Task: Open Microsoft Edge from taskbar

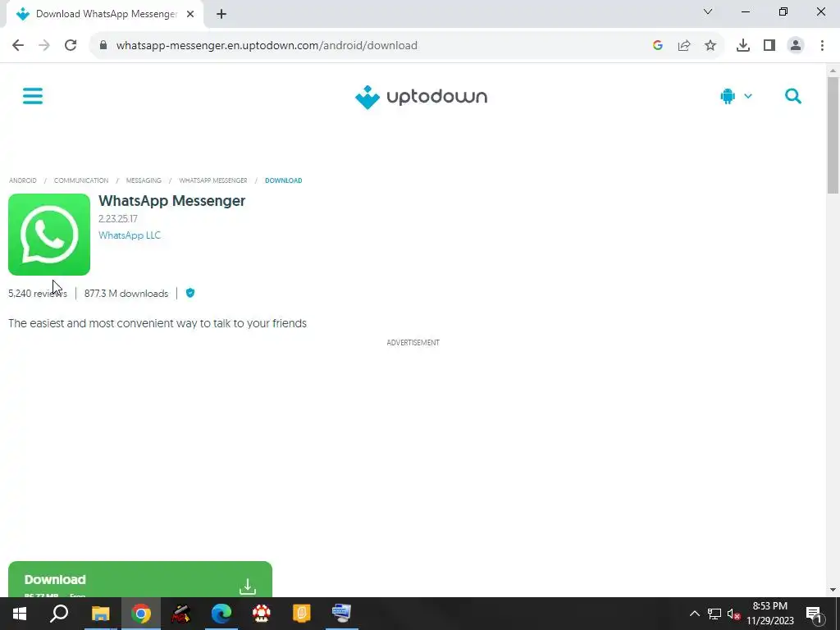Action: point(221,614)
